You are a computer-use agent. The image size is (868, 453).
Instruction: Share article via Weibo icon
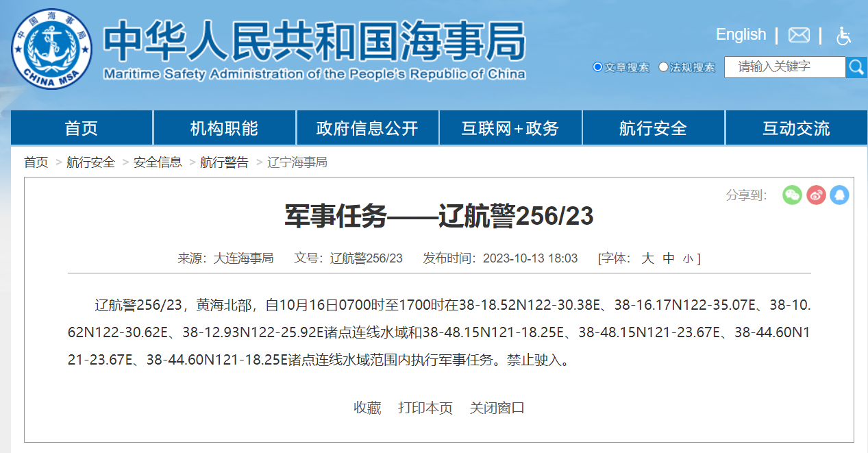click(x=816, y=195)
